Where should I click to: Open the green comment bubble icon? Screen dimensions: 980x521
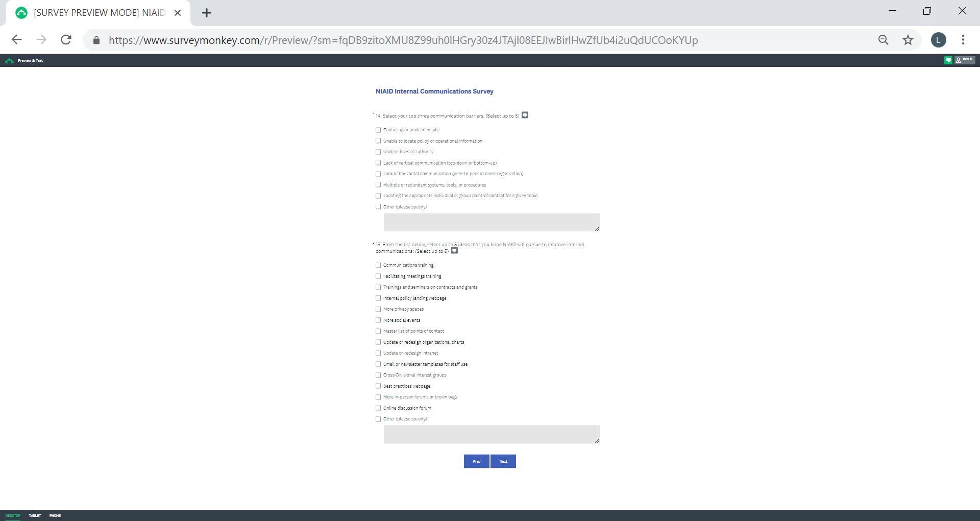click(948, 60)
